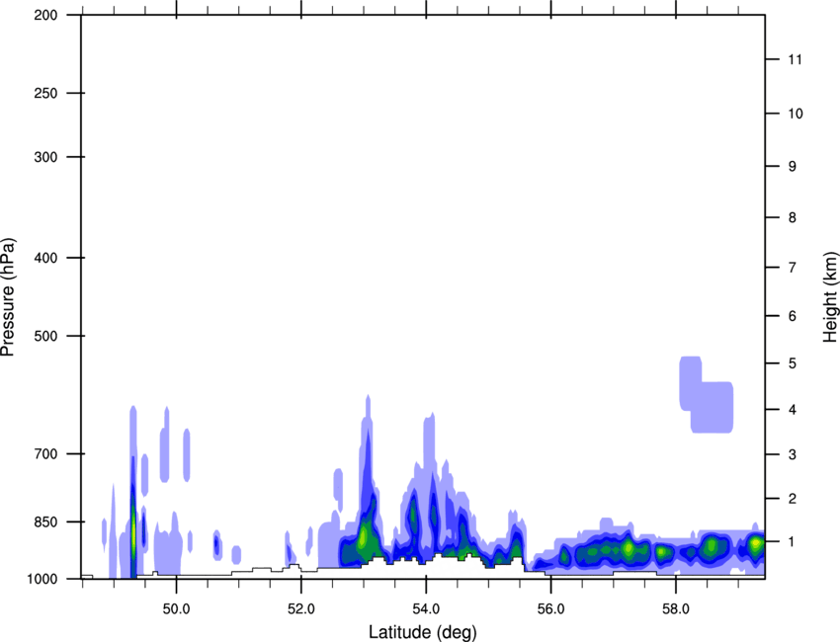This screenshot has height=642, width=840.
Task: Click the isolated light-blue patch near 58 degrees
Action: 706,395
